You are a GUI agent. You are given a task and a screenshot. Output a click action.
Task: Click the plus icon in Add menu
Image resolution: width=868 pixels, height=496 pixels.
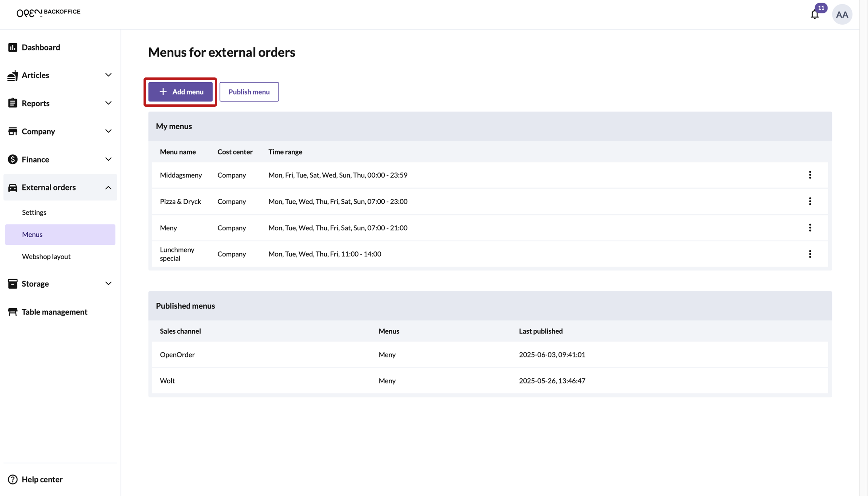point(163,92)
